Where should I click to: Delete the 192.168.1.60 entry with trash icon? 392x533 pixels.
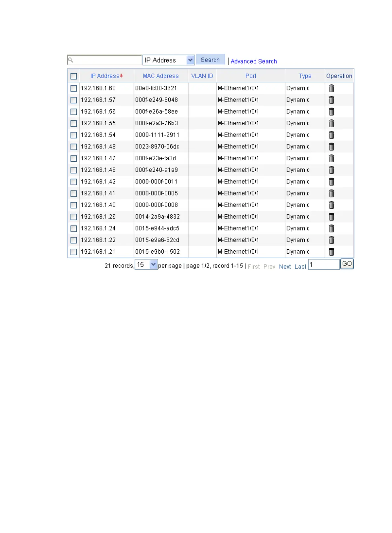coord(331,88)
